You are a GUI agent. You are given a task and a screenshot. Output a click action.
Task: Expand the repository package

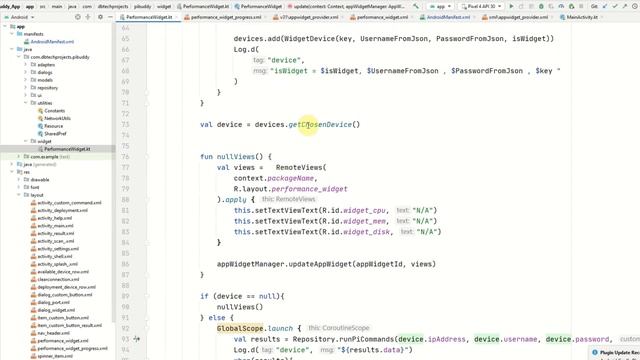(x=26, y=88)
